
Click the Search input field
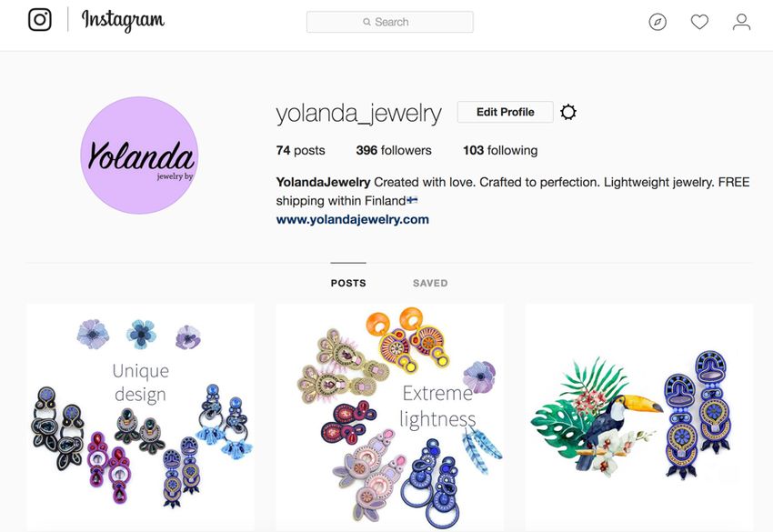(x=390, y=22)
